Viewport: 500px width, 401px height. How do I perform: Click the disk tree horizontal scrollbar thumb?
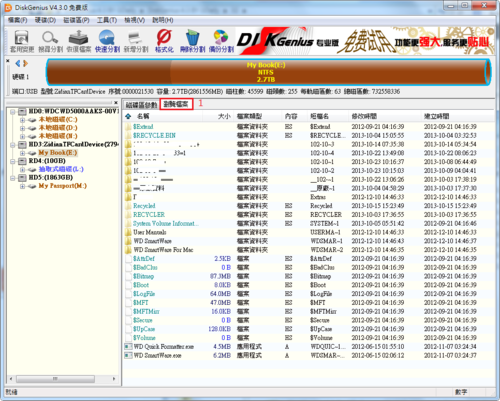[55, 379]
